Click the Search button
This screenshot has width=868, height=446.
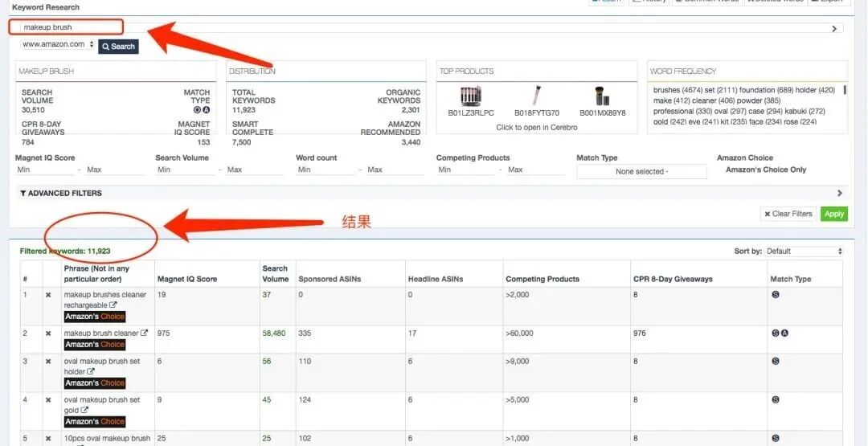[118, 47]
